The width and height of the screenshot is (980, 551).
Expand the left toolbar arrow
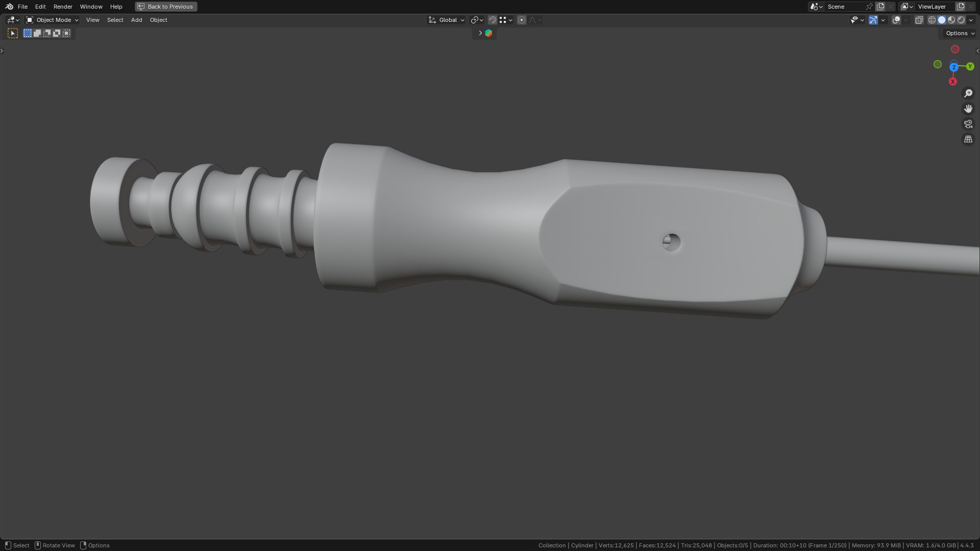coord(2,51)
